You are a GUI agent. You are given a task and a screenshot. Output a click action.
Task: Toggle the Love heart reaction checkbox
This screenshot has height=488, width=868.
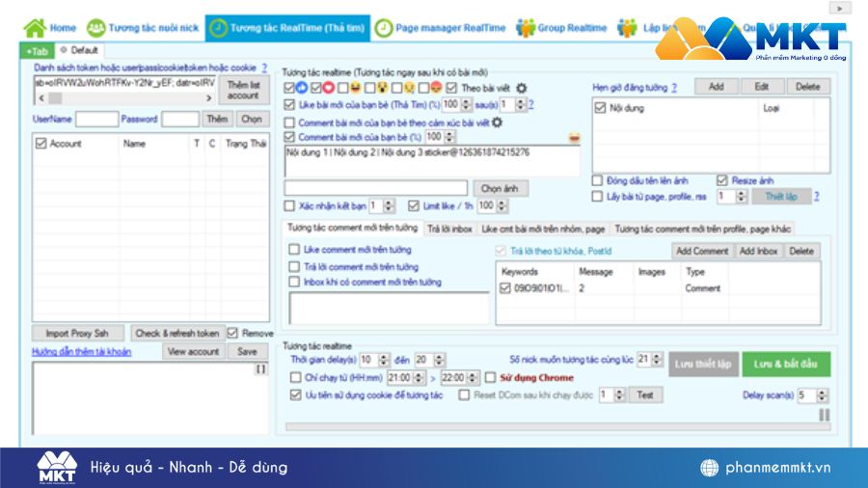click(316, 88)
